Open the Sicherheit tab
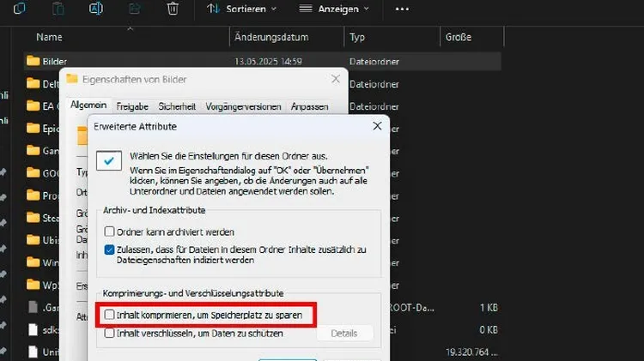Viewport: 644px width, 361px height. 177,107
